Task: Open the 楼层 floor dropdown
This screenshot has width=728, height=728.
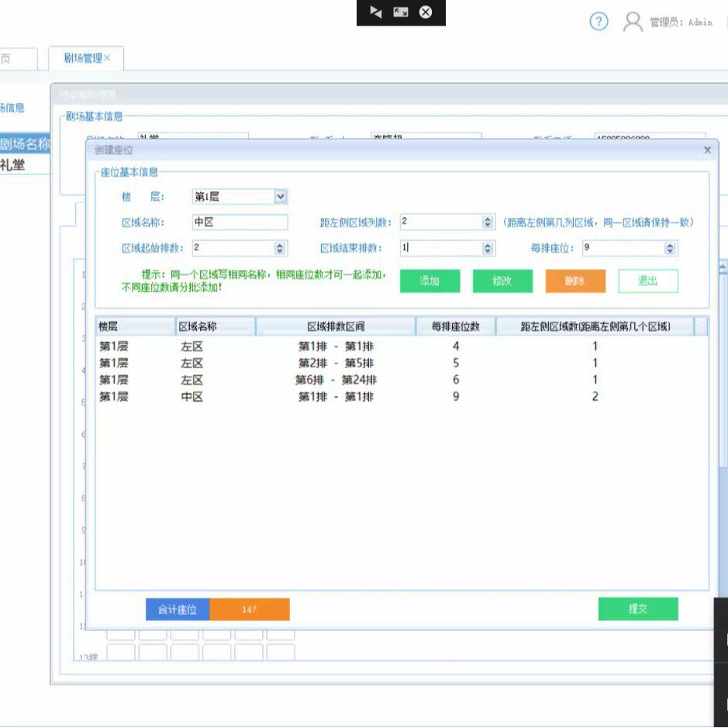Action: 281,196
